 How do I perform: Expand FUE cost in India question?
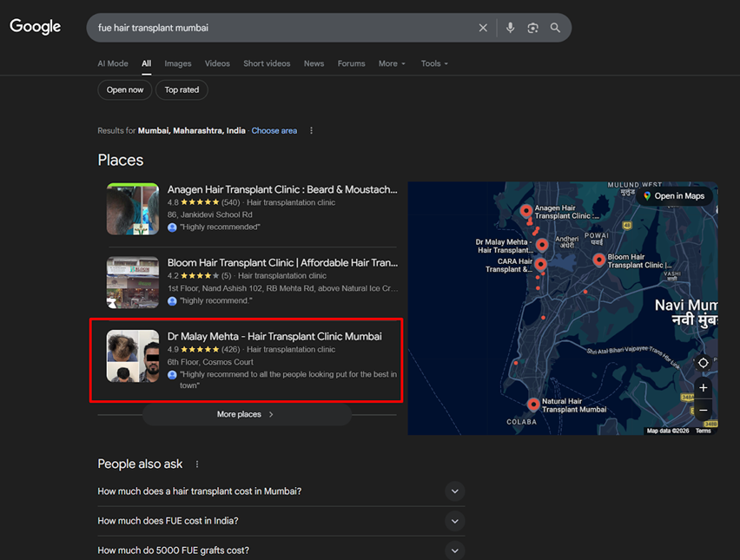[454, 521]
